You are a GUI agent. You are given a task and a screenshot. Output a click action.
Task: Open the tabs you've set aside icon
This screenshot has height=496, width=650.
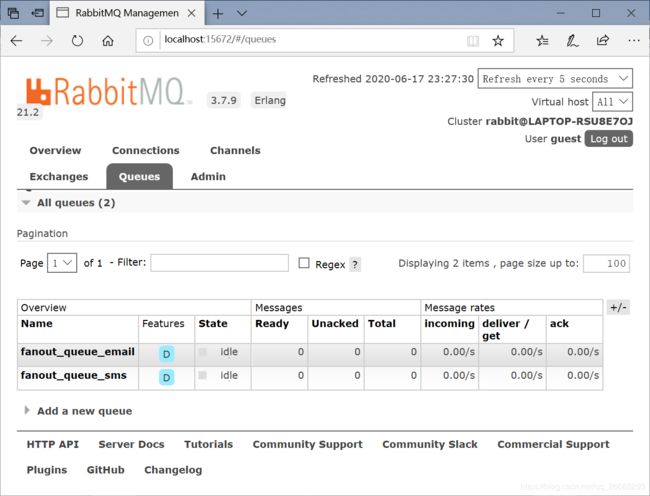(13, 13)
